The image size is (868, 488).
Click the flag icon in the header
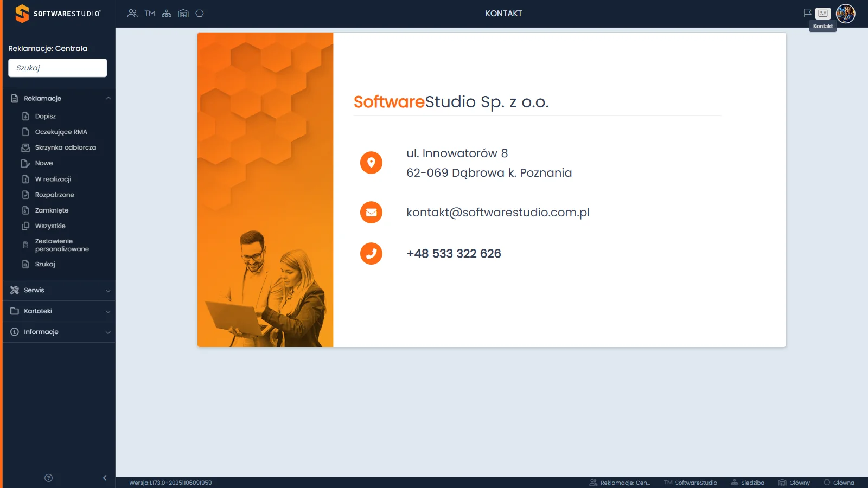click(x=807, y=14)
